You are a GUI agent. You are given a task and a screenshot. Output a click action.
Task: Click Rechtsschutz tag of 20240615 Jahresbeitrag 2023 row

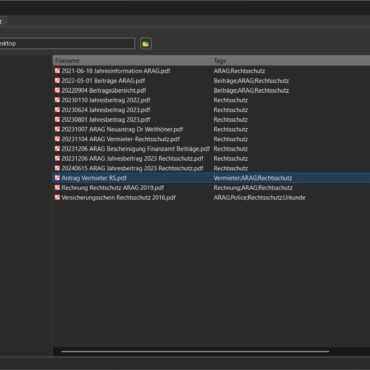point(231,168)
